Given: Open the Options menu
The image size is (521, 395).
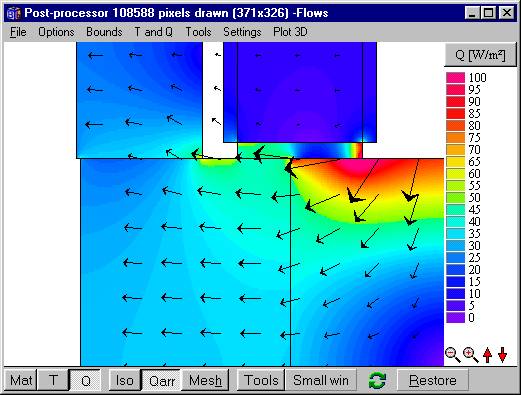Looking at the screenshot, I should (56, 32).
